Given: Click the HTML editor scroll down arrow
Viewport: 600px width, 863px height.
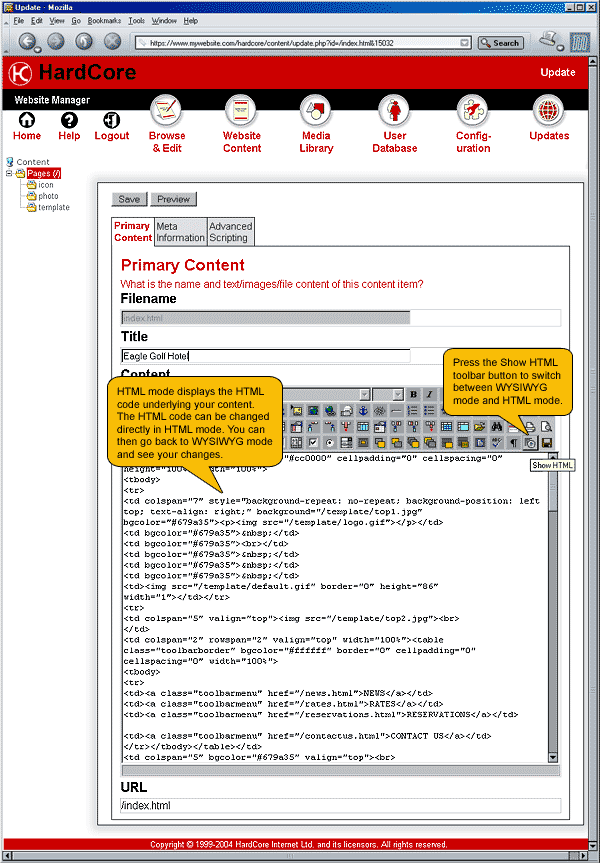Looking at the screenshot, I should click(553, 757).
